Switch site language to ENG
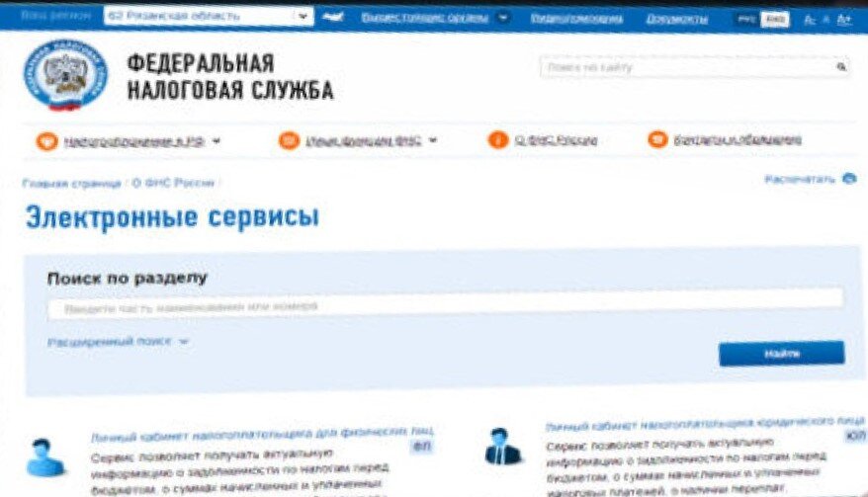 774,20
